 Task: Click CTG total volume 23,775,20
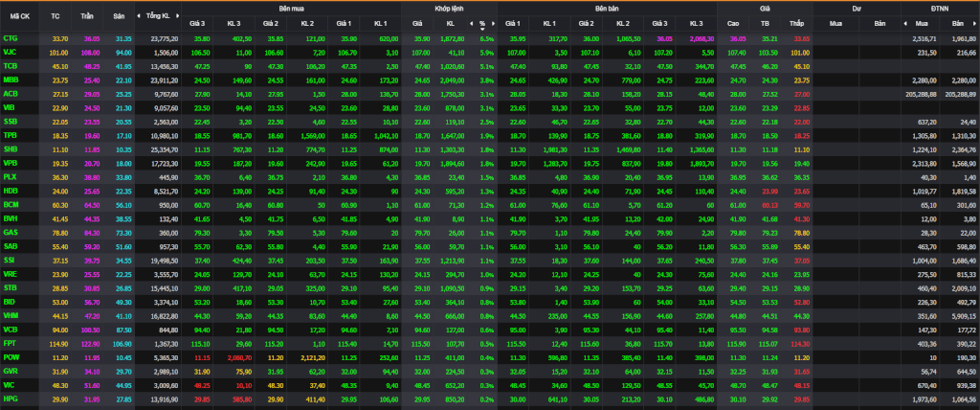pyautogui.click(x=165, y=38)
